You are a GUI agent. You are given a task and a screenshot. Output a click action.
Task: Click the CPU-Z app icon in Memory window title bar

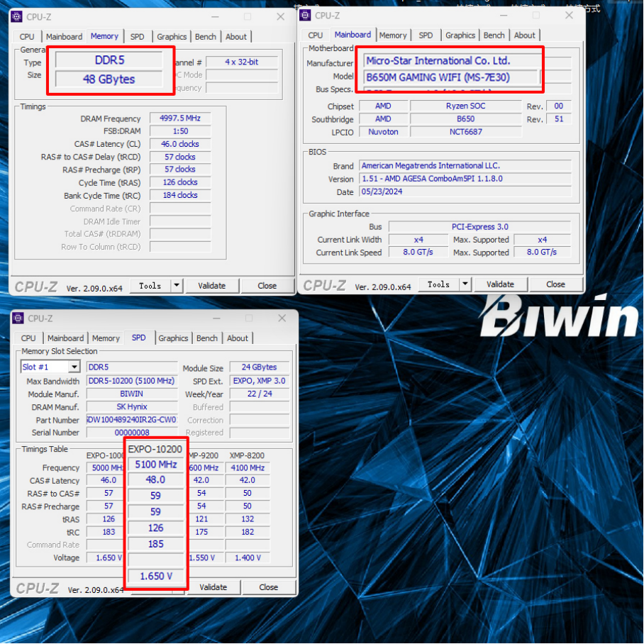pos(17,17)
